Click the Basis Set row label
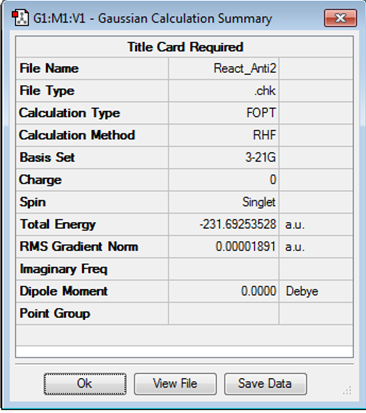Screen dimensions: 366x413 (47, 157)
